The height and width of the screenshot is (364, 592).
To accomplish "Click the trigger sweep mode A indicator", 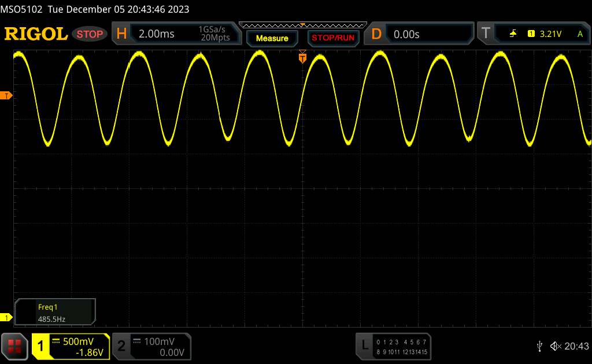I will (x=580, y=34).
